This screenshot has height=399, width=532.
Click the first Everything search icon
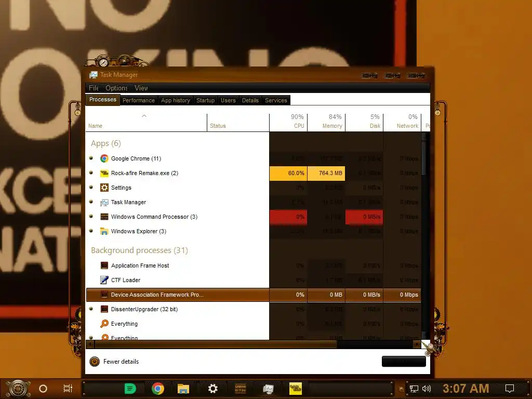tap(104, 324)
